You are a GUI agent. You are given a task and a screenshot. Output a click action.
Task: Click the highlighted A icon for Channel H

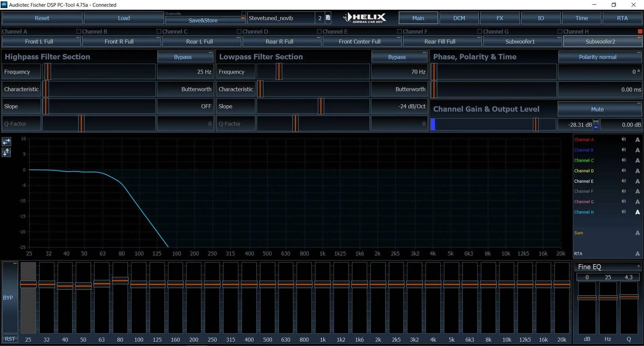(x=638, y=212)
